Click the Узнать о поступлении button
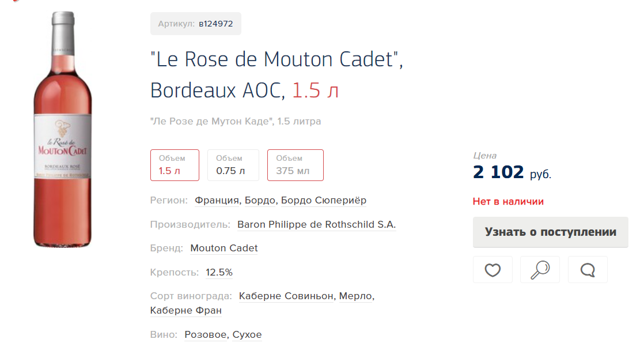The image size is (644, 358). pyautogui.click(x=550, y=232)
